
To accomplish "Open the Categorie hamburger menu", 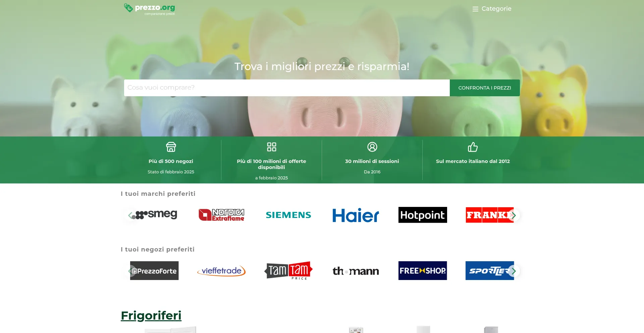I will coord(492,9).
